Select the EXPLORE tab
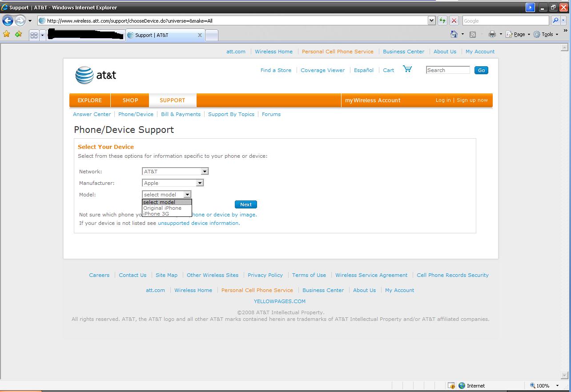The width and height of the screenshot is (571, 392). click(90, 100)
